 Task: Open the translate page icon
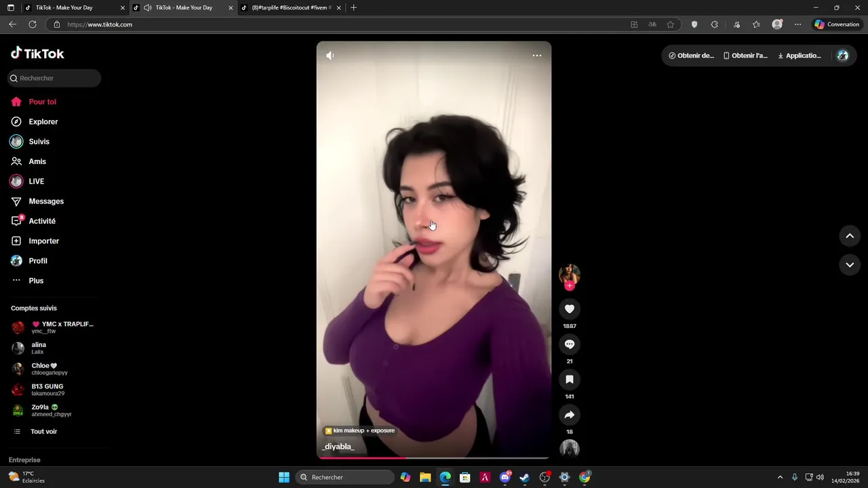tap(652, 24)
